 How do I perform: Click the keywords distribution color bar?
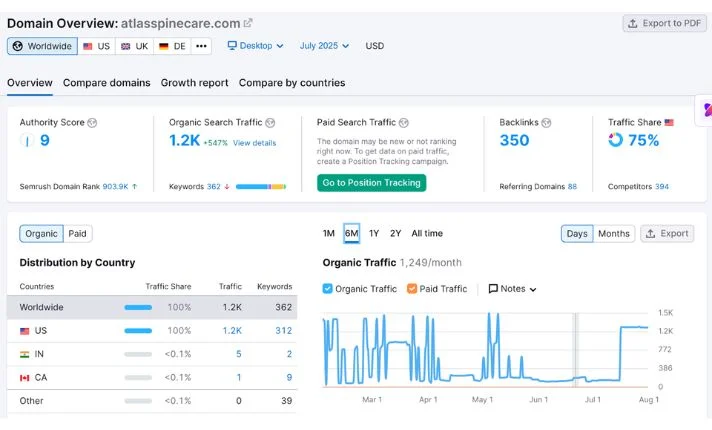pyautogui.click(x=261, y=186)
